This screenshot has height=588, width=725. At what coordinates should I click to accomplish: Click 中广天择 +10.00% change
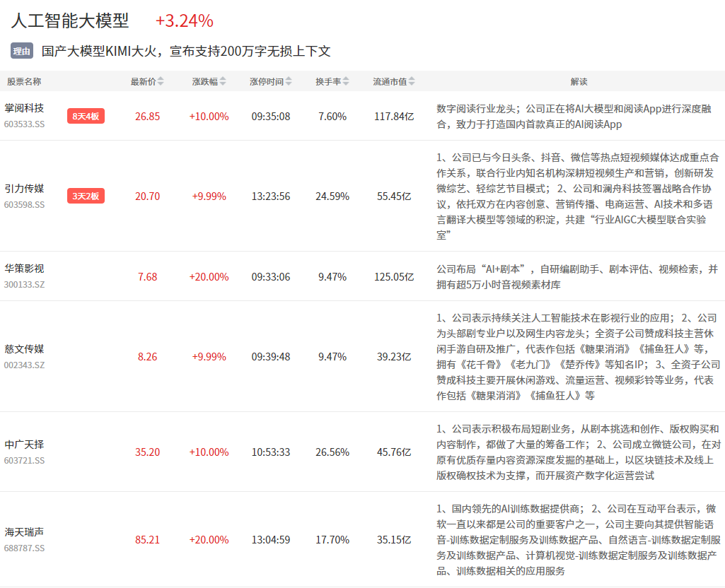pos(209,452)
